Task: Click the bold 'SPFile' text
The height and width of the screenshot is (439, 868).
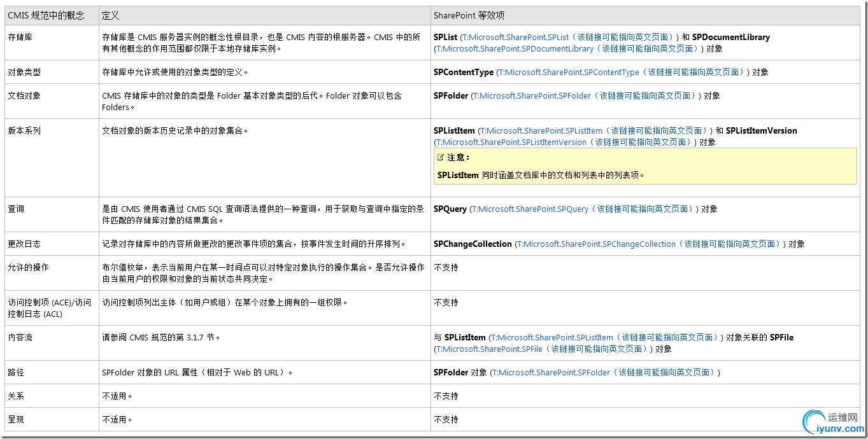Action: [782, 338]
